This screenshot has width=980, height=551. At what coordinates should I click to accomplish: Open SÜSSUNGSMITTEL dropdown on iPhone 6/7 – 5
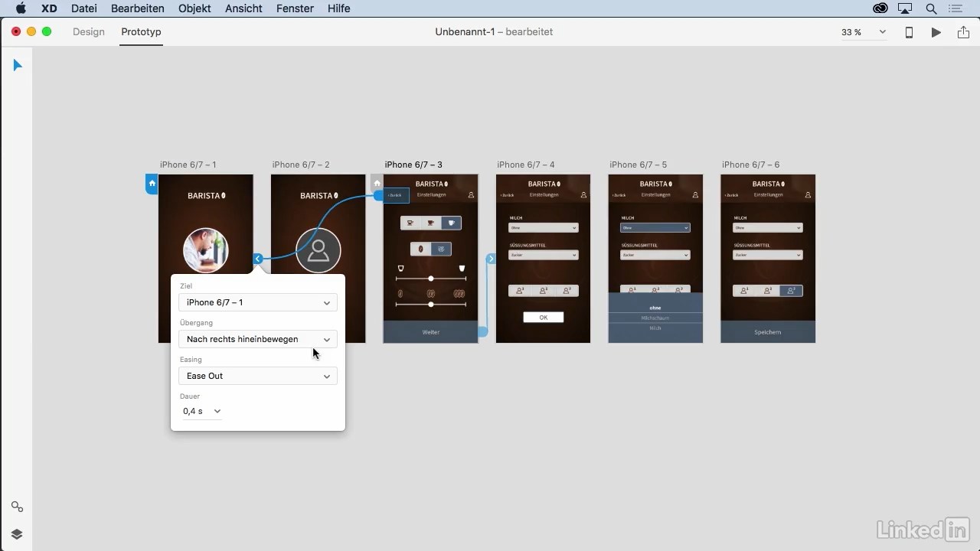coord(655,255)
